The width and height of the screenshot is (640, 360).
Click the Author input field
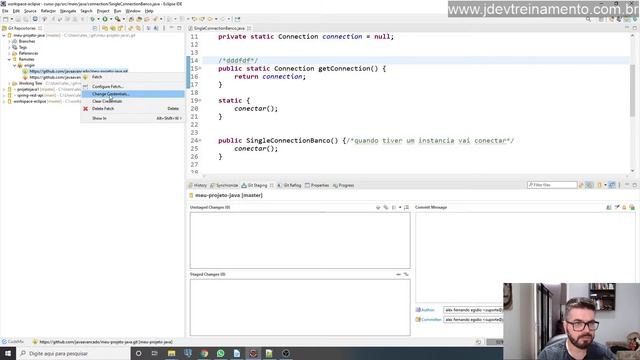(x=473, y=310)
